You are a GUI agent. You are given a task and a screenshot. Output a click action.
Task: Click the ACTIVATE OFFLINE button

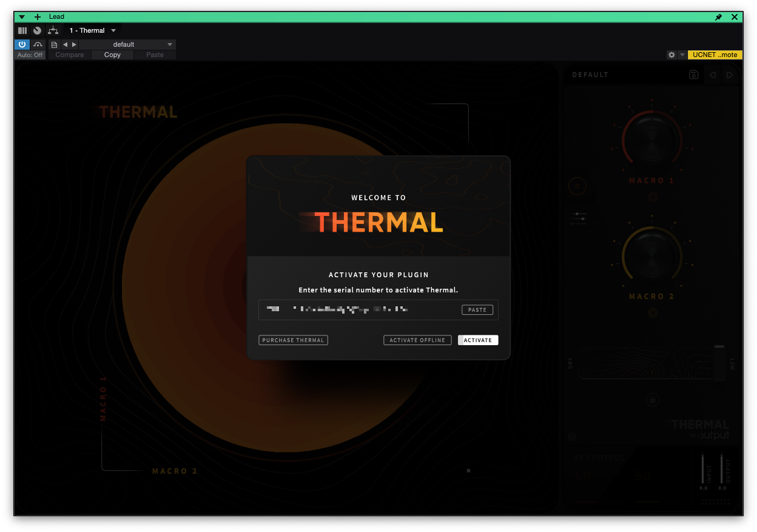pyautogui.click(x=417, y=340)
